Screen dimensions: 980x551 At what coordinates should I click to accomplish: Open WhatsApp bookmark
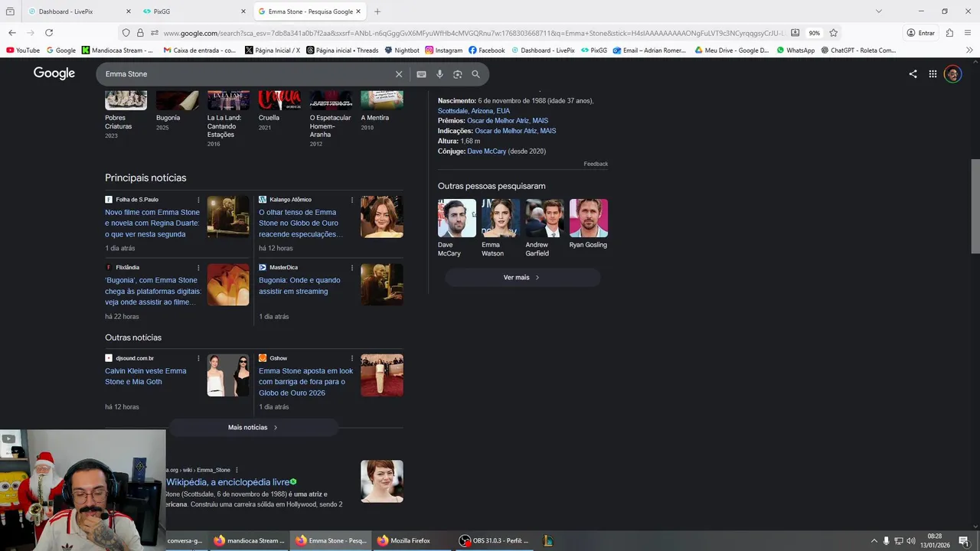pos(795,51)
